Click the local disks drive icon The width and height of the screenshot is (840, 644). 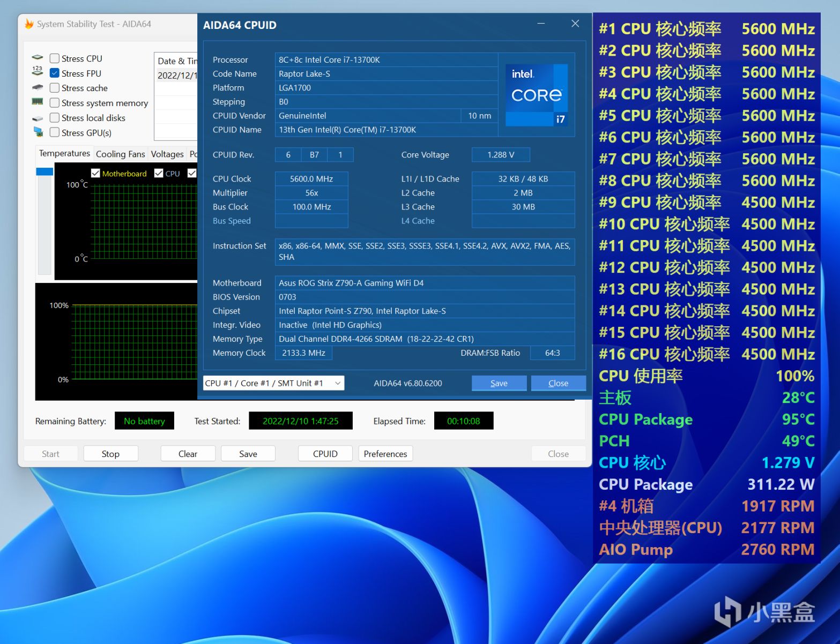click(38, 118)
